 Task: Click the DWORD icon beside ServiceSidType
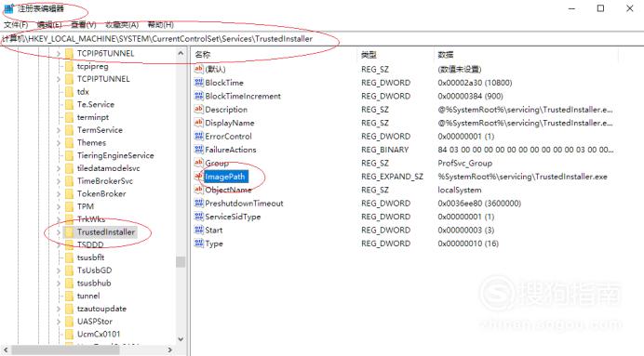pos(199,217)
